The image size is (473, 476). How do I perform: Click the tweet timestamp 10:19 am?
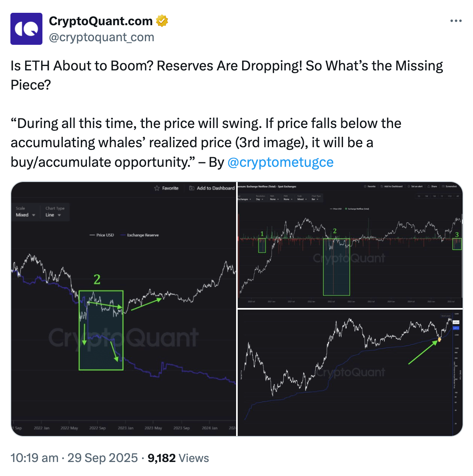click(x=34, y=458)
